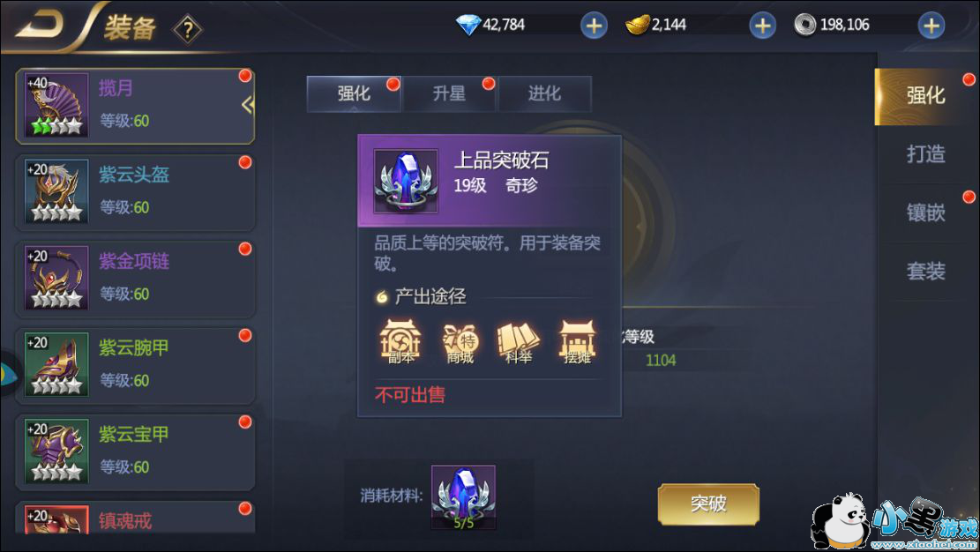Click the back arrow icon
The image size is (980, 552).
coord(40,25)
